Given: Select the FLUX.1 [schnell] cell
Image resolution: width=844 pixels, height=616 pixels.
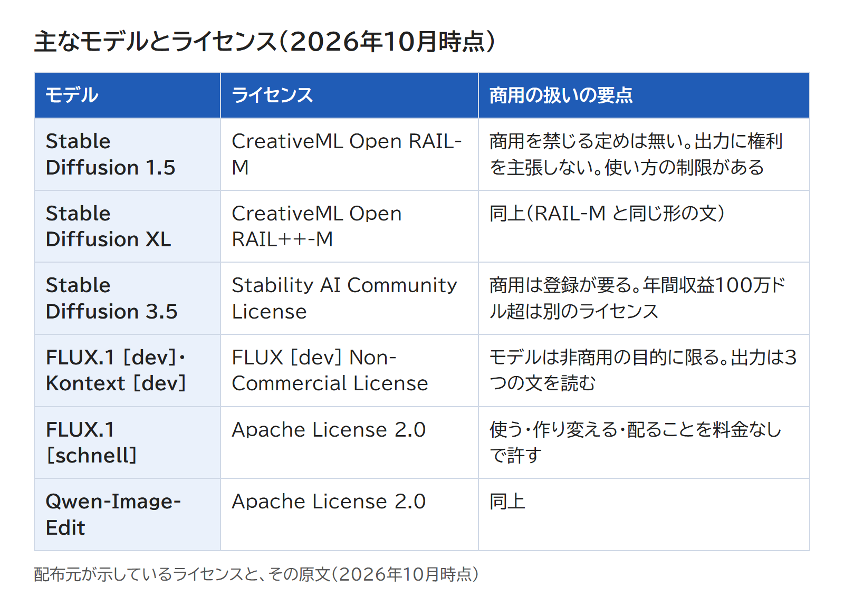Looking at the screenshot, I should pos(127,442).
